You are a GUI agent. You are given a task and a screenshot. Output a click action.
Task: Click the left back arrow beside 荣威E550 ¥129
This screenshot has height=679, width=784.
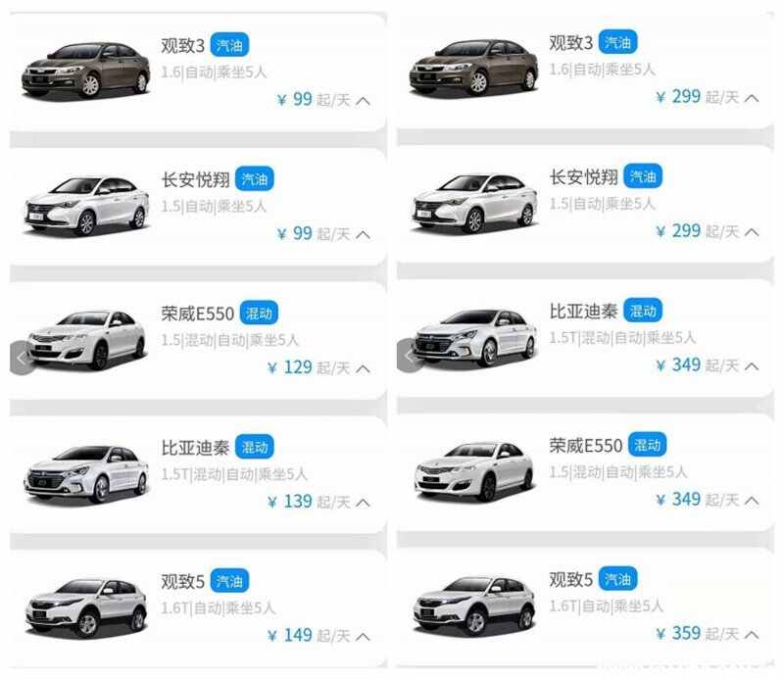pos(22,358)
